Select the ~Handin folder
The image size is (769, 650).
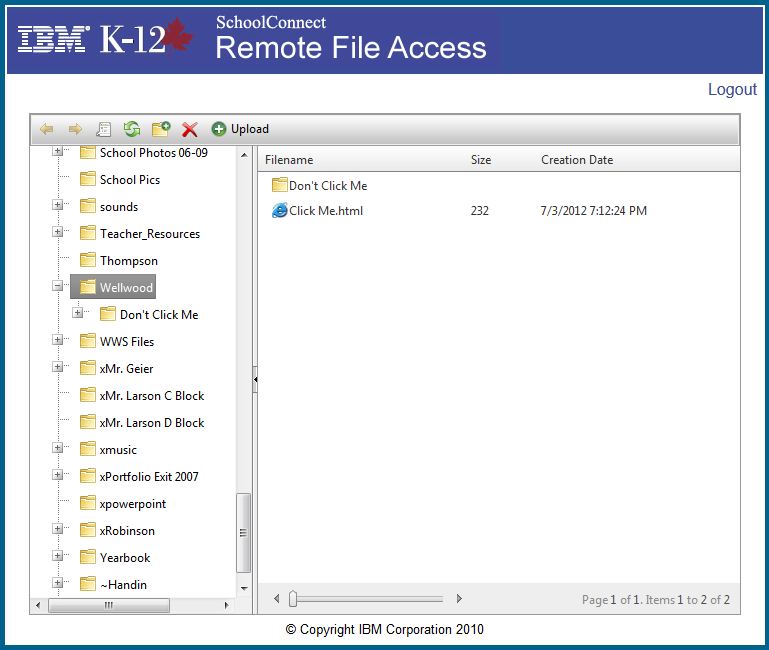[x=124, y=585]
